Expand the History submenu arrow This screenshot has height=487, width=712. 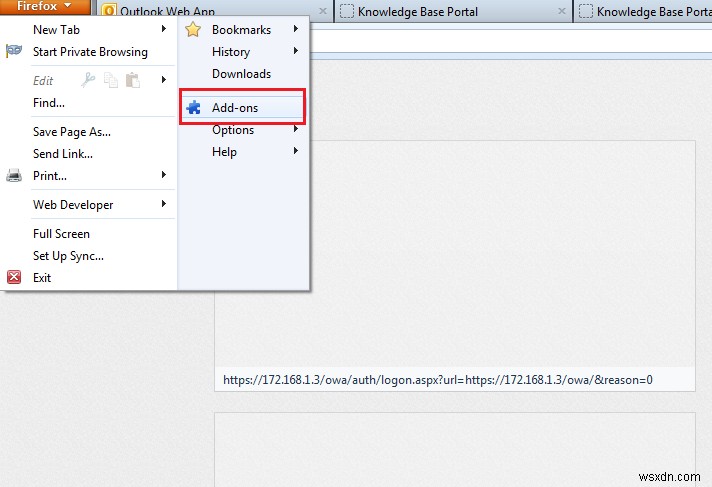point(296,51)
